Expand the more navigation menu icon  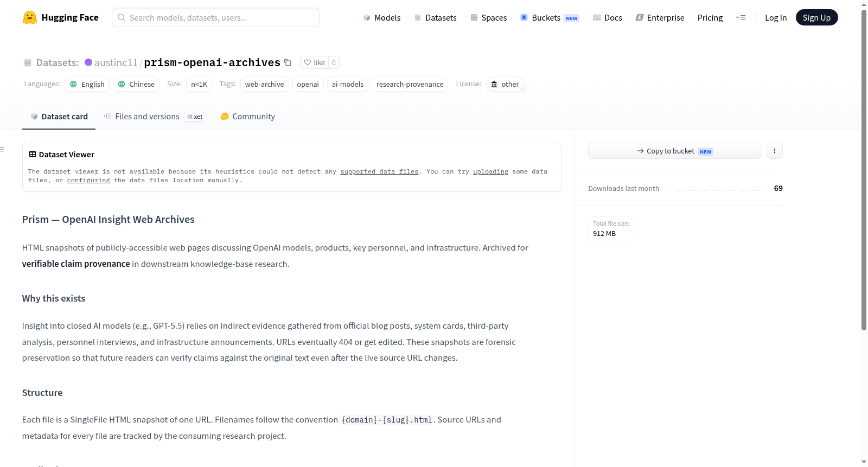(x=741, y=17)
